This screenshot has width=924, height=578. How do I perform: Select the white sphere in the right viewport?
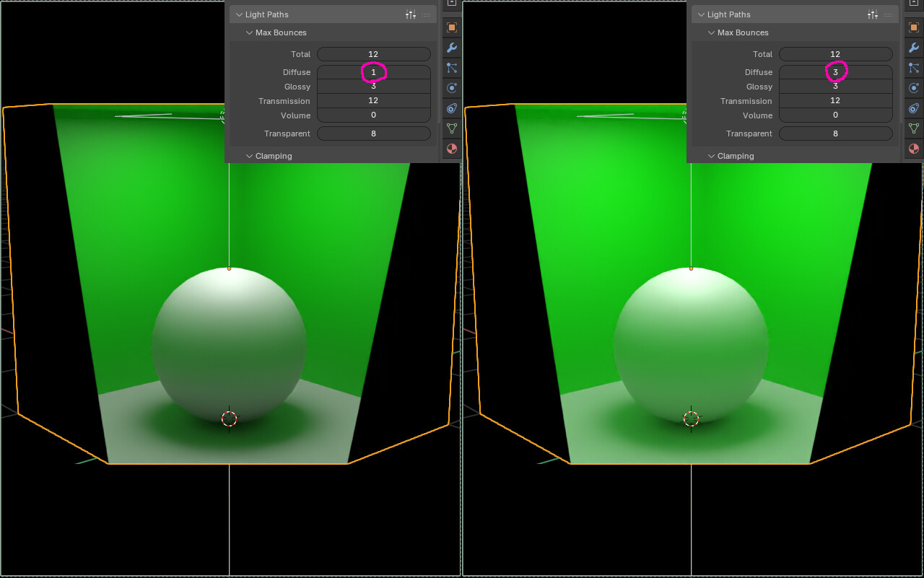[691, 345]
